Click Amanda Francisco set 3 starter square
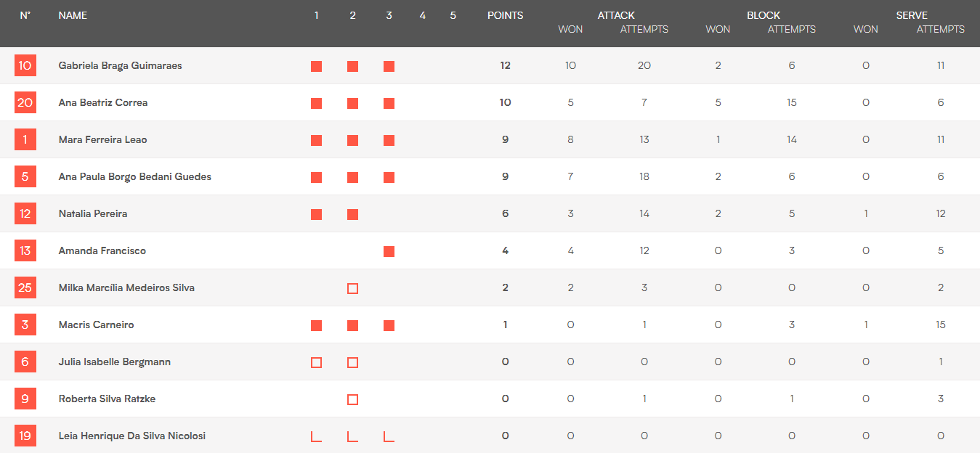980x453 pixels. tap(389, 252)
